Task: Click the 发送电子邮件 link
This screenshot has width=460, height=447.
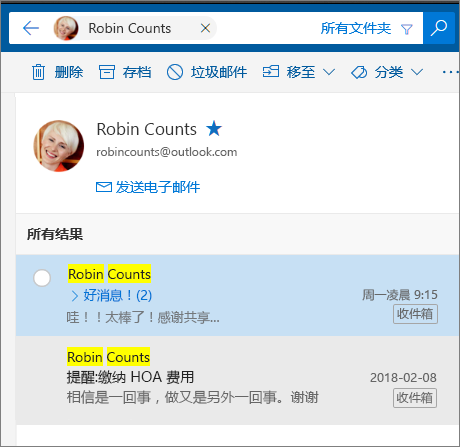Action: pos(158,187)
